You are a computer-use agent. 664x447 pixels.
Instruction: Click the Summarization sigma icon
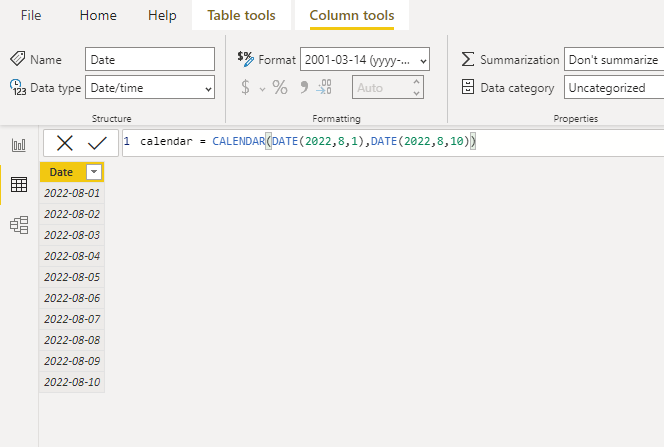tap(468, 59)
